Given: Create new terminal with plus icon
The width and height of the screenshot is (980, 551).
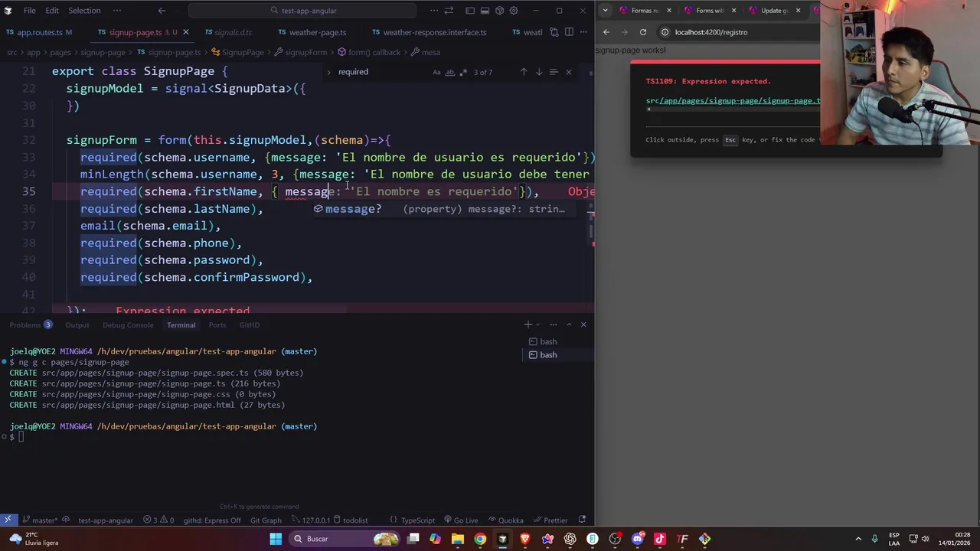Looking at the screenshot, I should (x=528, y=324).
